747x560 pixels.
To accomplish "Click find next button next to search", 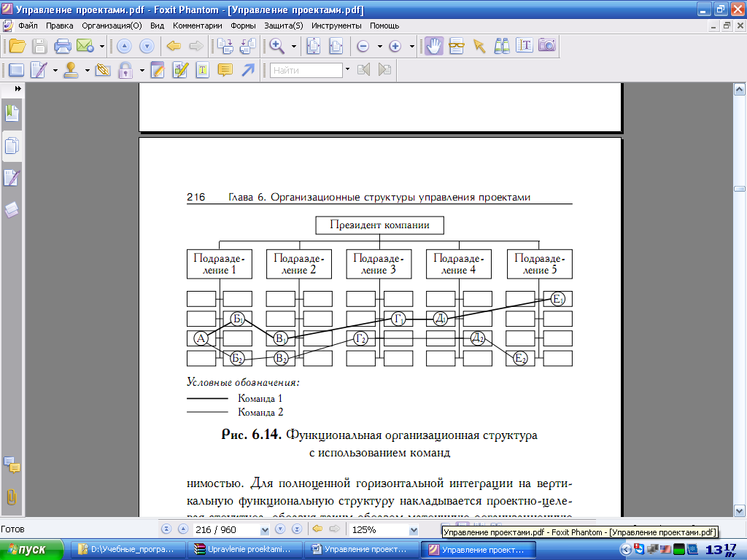I will (x=384, y=70).
